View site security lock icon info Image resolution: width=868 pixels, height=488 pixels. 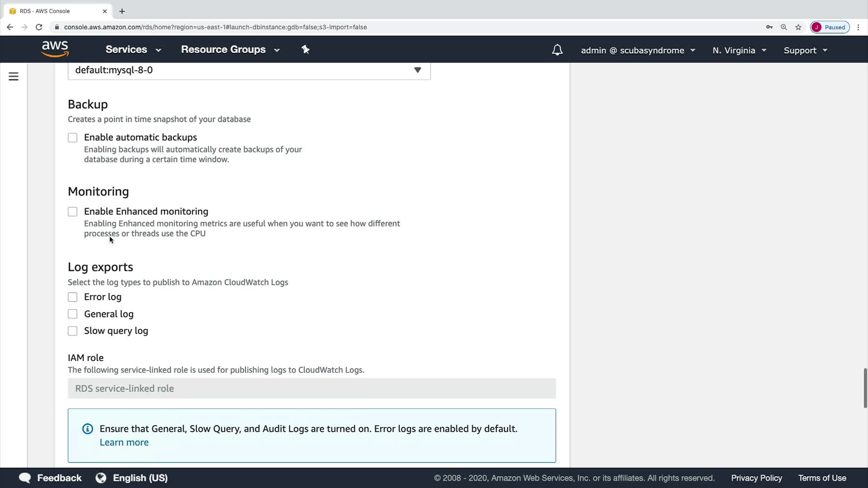pos(57,27)
